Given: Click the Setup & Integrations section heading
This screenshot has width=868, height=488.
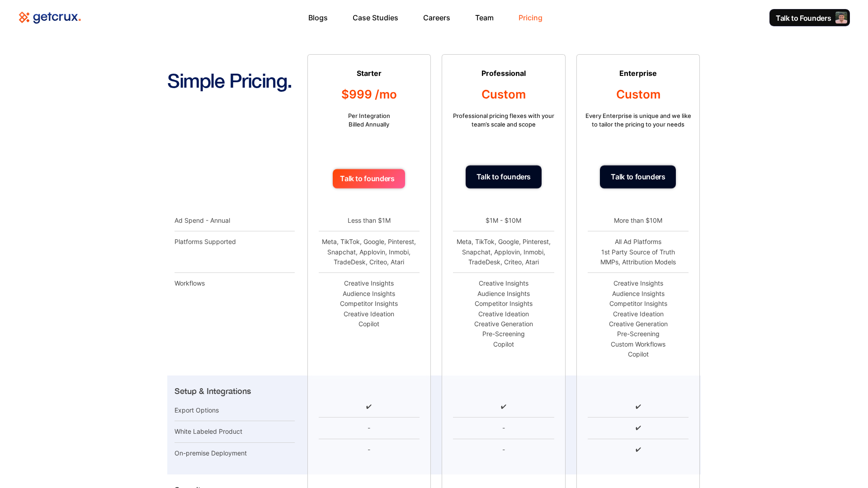Looking at the screenshot, I should click(x=212, y=391).
